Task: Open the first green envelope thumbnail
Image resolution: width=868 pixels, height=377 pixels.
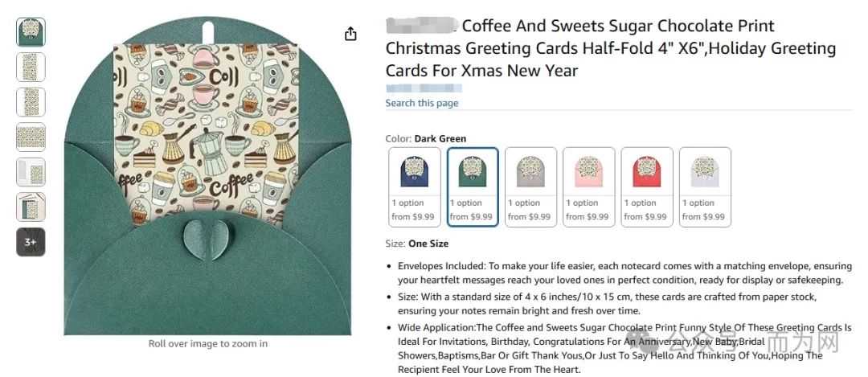Action: pyautogui.click(x=31, y=32)
